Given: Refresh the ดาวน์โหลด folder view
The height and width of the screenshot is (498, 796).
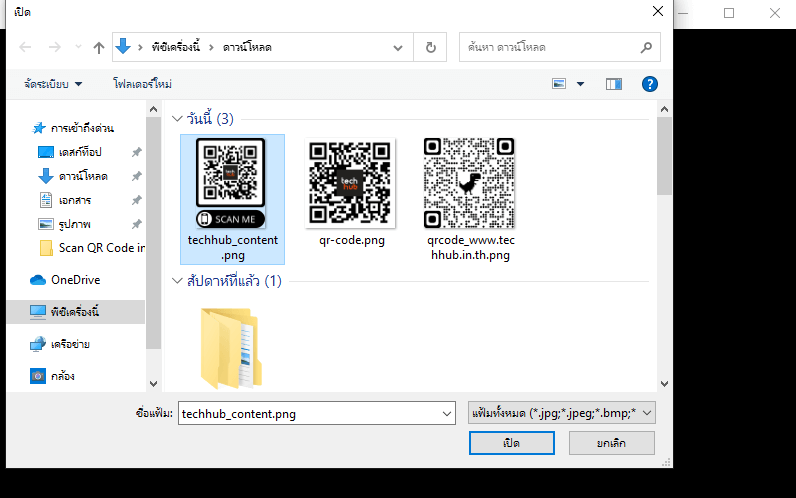Looking at the screenshot, I should (430, 47).
